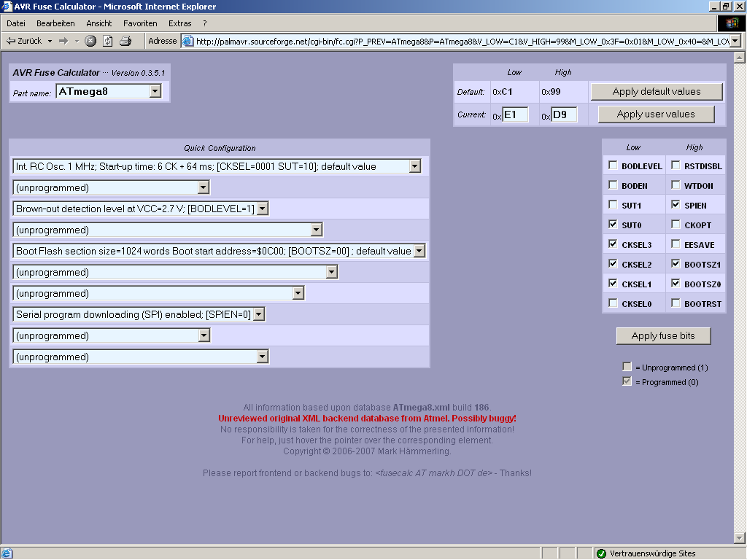Open the Datei menu
Image resolution: width=747 pixels, height=560 pixels.
click(16, 23)
